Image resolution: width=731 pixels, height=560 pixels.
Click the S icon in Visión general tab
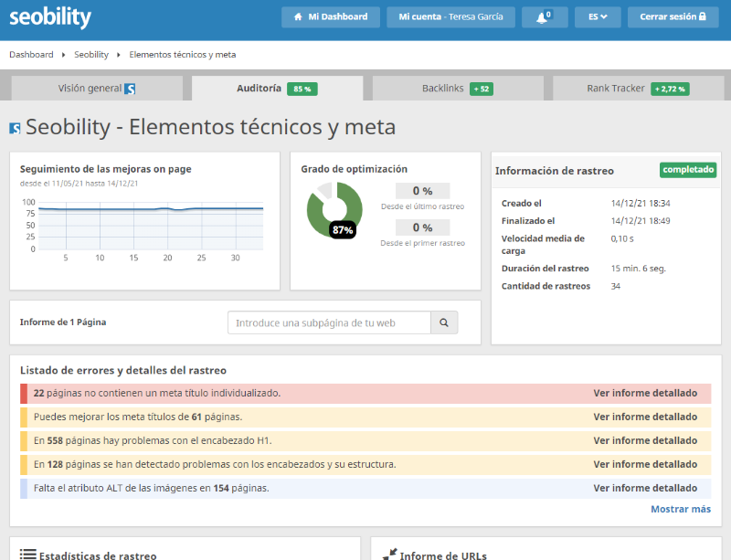click(x=130, y=89)
